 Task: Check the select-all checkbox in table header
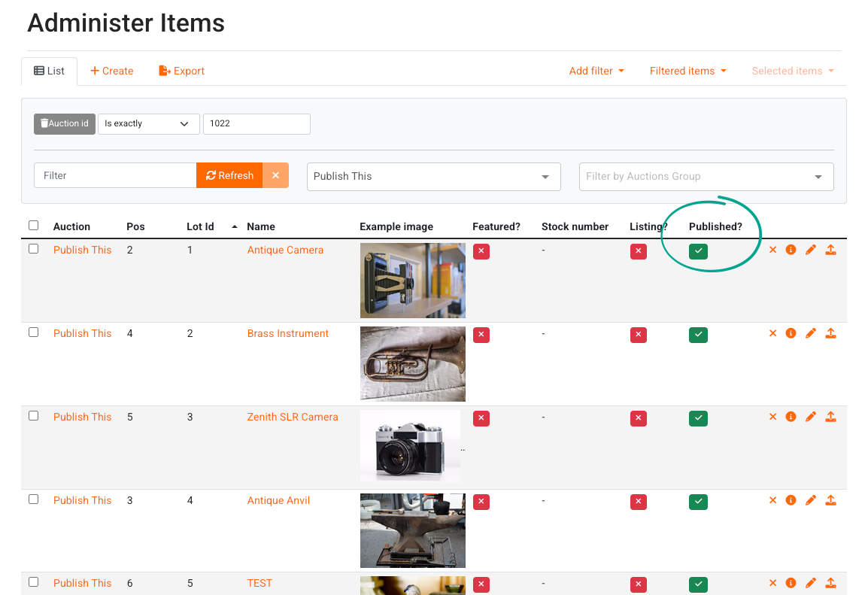[33, 226]
